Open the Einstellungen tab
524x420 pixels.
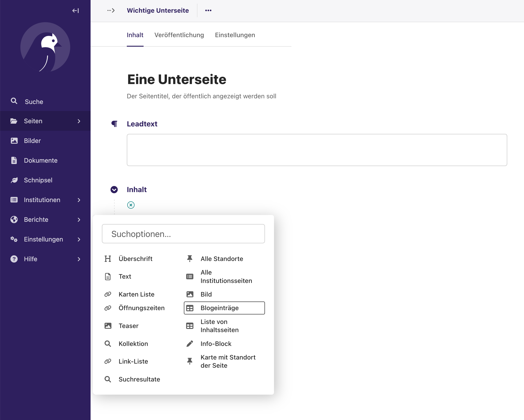point(235,35)
